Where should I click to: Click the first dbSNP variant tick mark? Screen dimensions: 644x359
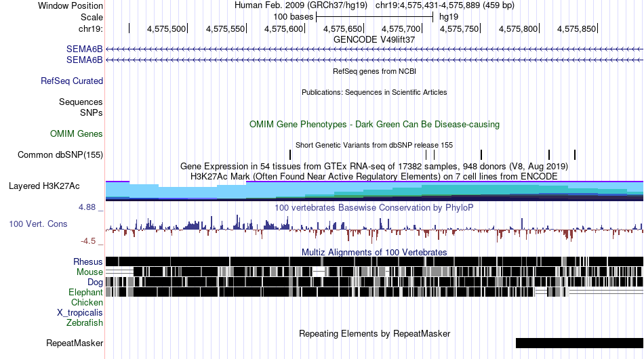pos(290,154)
